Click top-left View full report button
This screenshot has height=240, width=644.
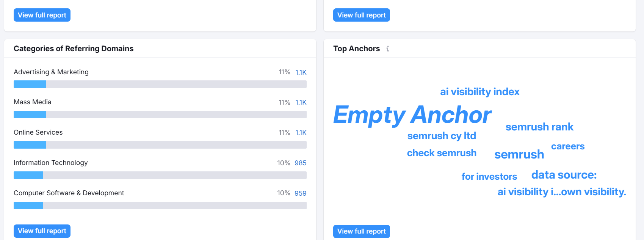[x=42, y=15]
